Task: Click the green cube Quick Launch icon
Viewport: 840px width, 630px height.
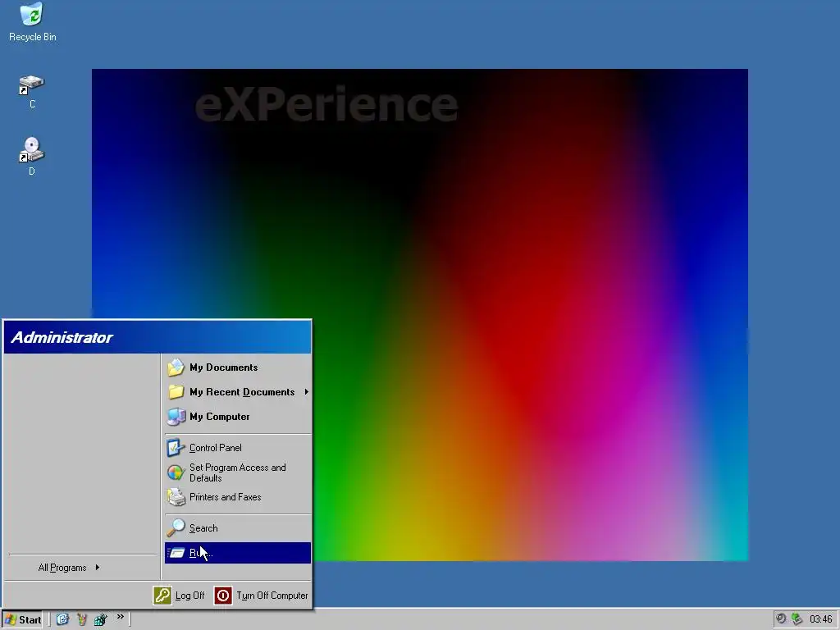Action: tap(100, 619)
